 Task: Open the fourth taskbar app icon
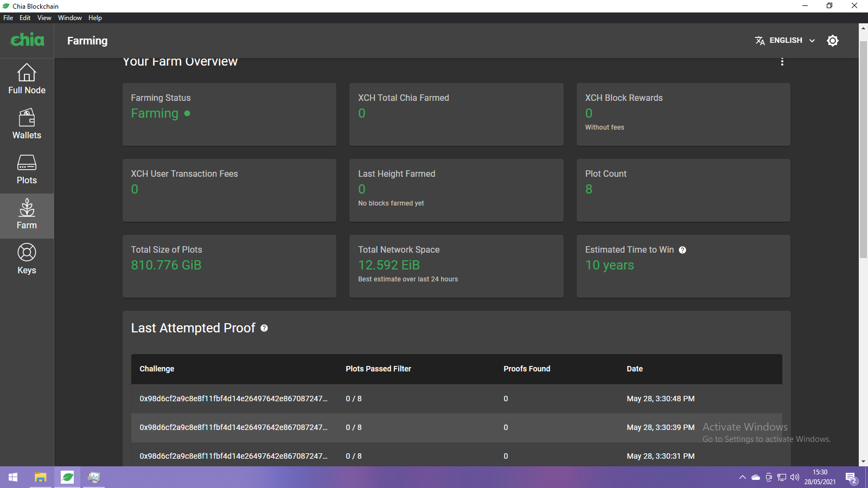coord(94,477)
